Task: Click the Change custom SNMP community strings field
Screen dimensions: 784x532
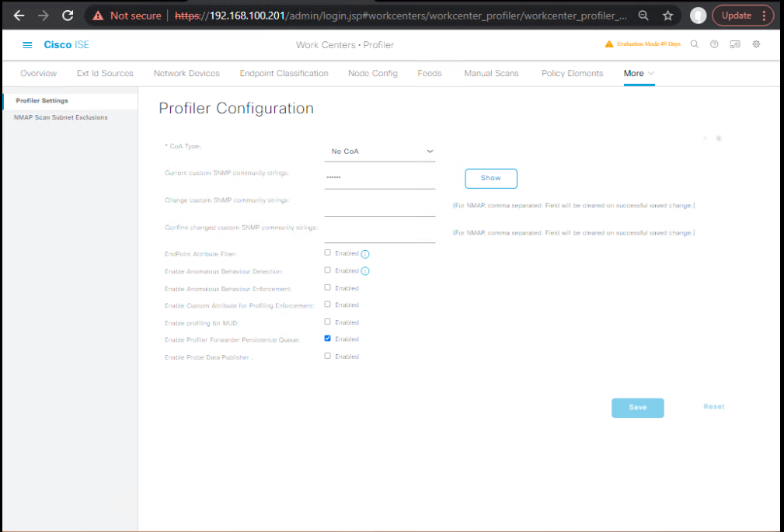Action: click(380, 206)
